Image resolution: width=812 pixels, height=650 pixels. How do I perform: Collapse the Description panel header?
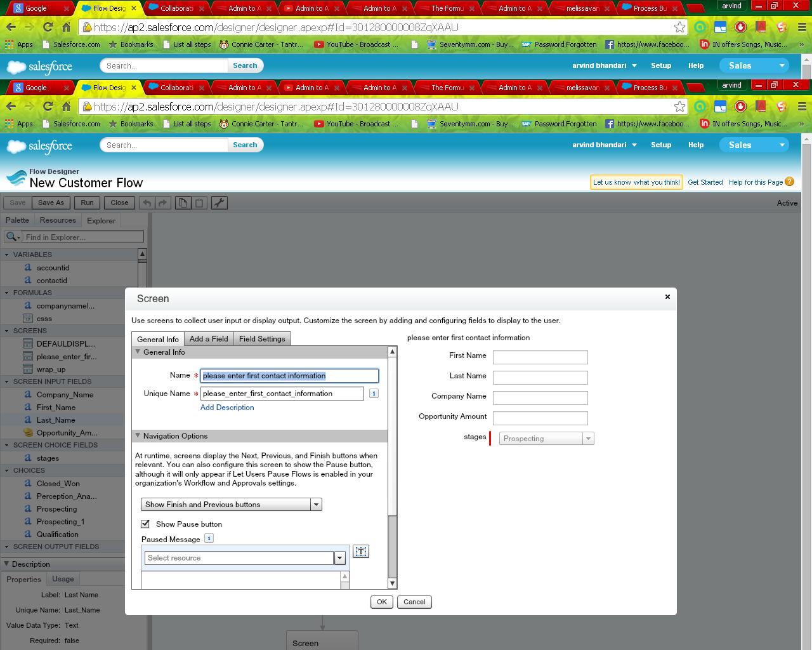coord(6,564)
